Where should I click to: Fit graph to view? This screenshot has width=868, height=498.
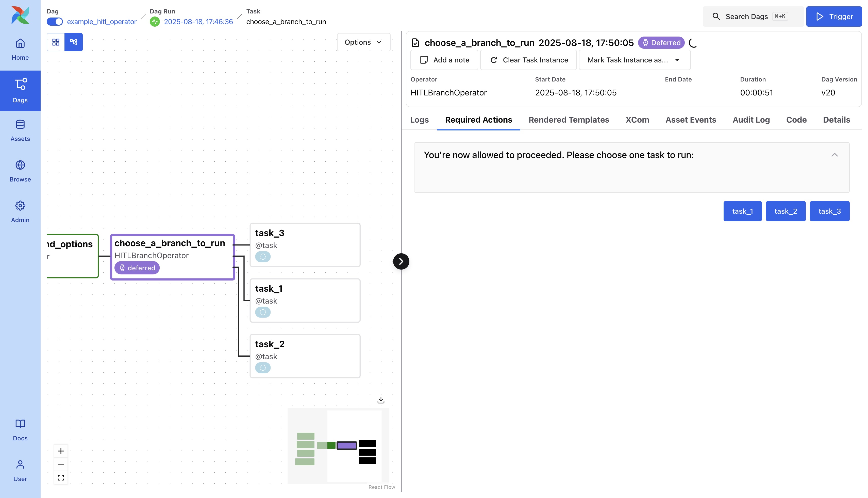click(x=61, y=477)
